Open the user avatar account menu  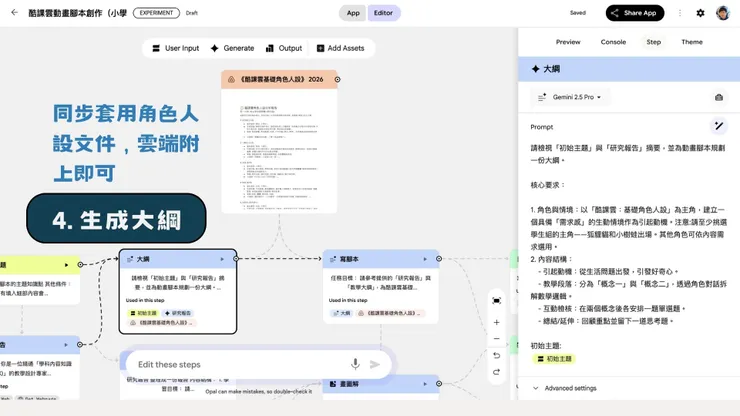coord(723,13)
